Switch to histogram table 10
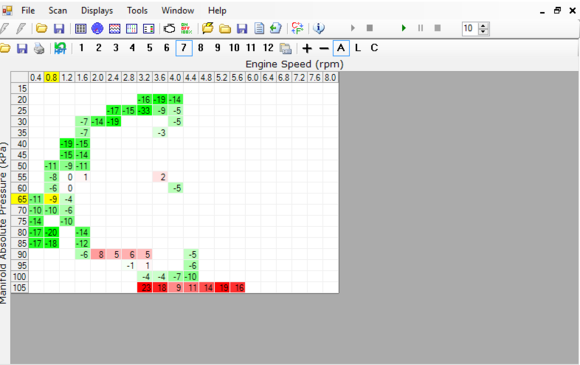Viewport: 580px width, 365px height. 234,48
